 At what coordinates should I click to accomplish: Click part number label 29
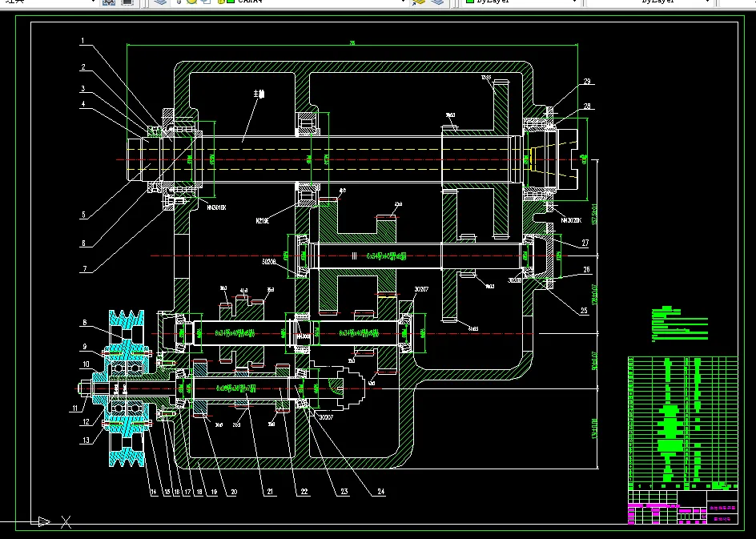point(587,82)
